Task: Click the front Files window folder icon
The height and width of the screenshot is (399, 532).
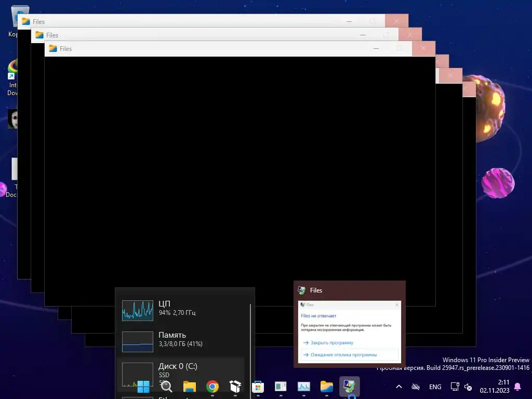Action: 53,48
